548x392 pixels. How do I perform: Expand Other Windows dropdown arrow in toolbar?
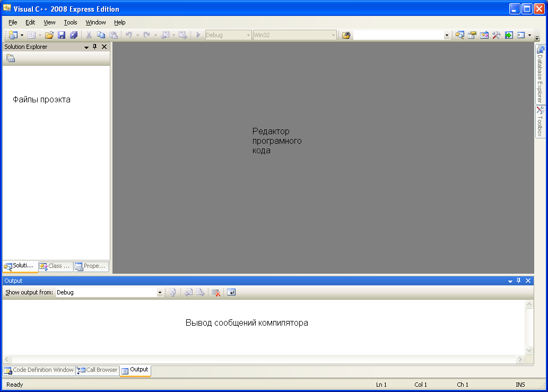pyautogui.click(x=530, y=36)
